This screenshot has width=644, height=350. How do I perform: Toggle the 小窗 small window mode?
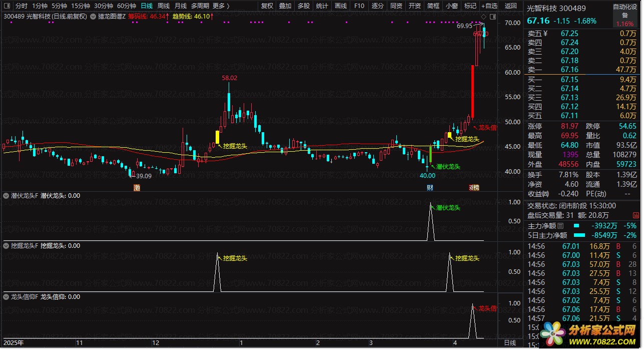[452, 6]
